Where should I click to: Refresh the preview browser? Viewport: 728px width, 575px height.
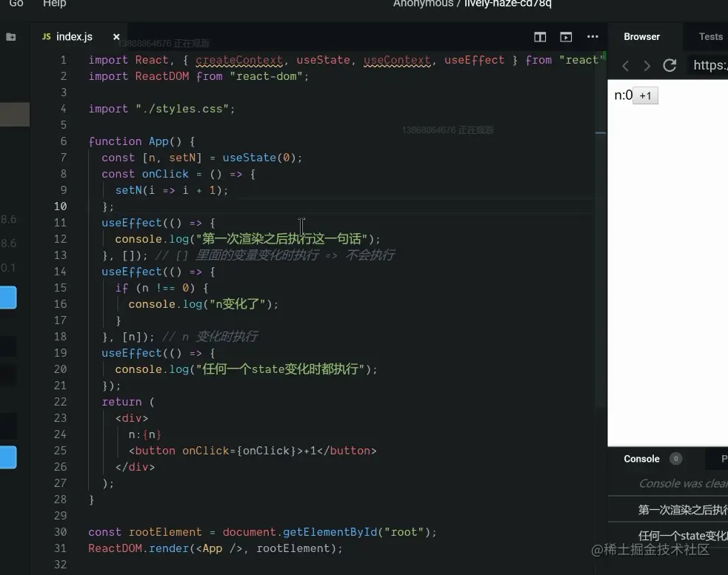669,65
